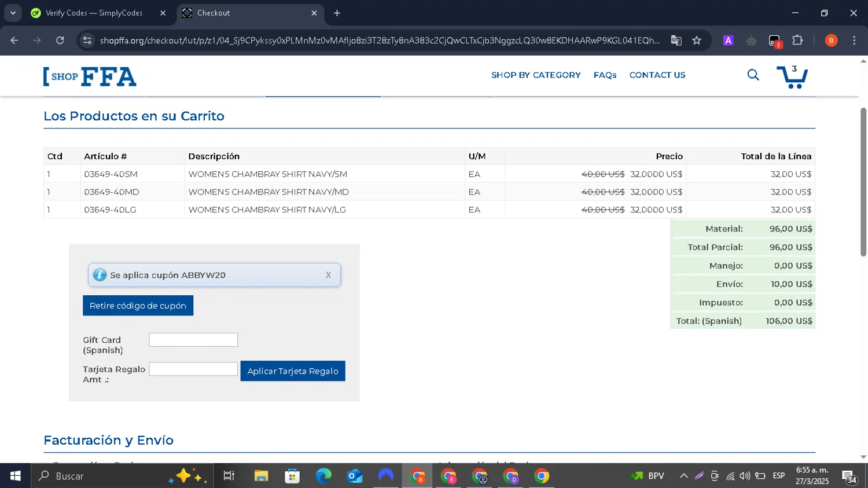
Task: Open Windows Start menu
Action: [15, 476]
